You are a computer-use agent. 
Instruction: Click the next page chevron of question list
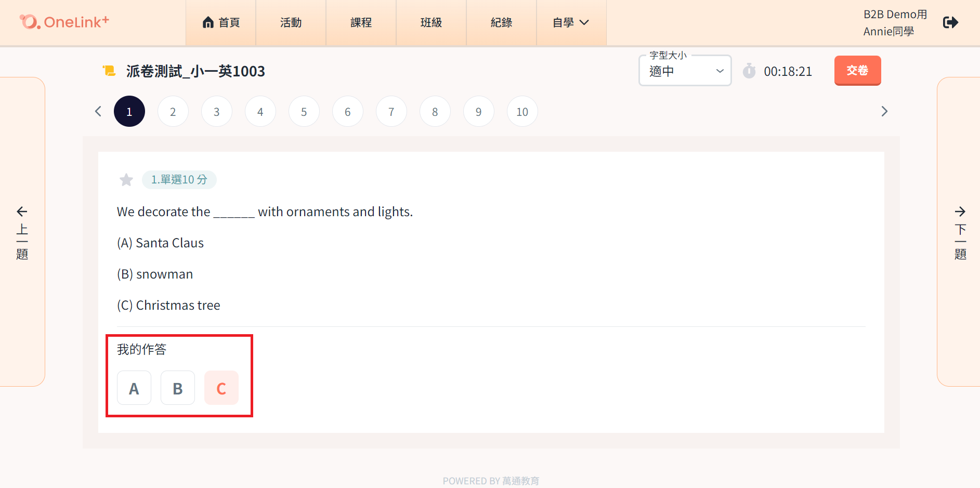(884, 111)
